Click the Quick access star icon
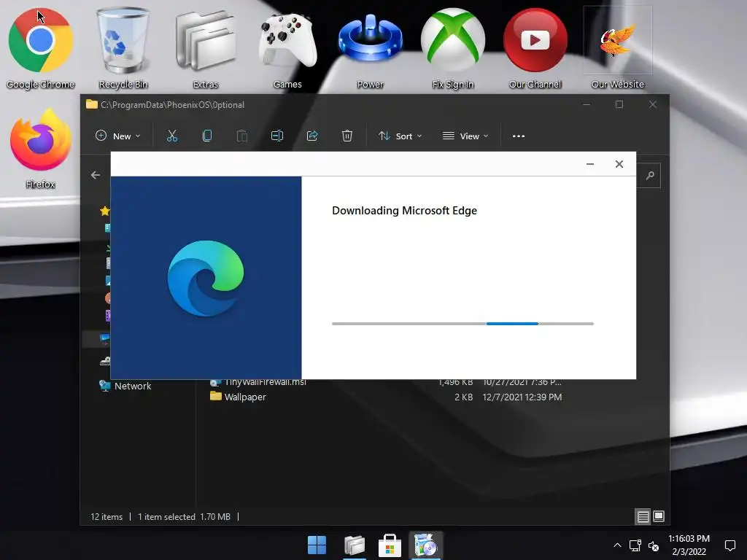This screenshot has height=560, width=747. (x=105, y=211)
